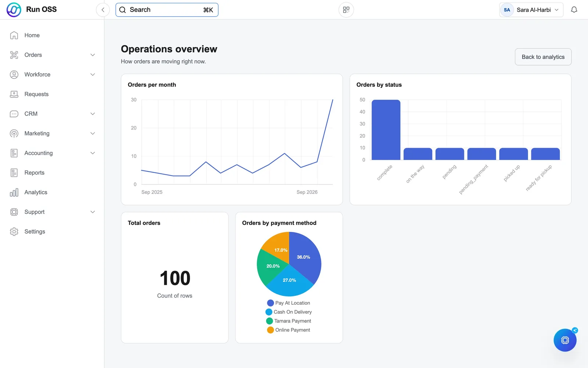Click the ready for pickup status bar
The width and height of the screenshot is (588, 368).
pyautogui.click(x=545, y=154)
